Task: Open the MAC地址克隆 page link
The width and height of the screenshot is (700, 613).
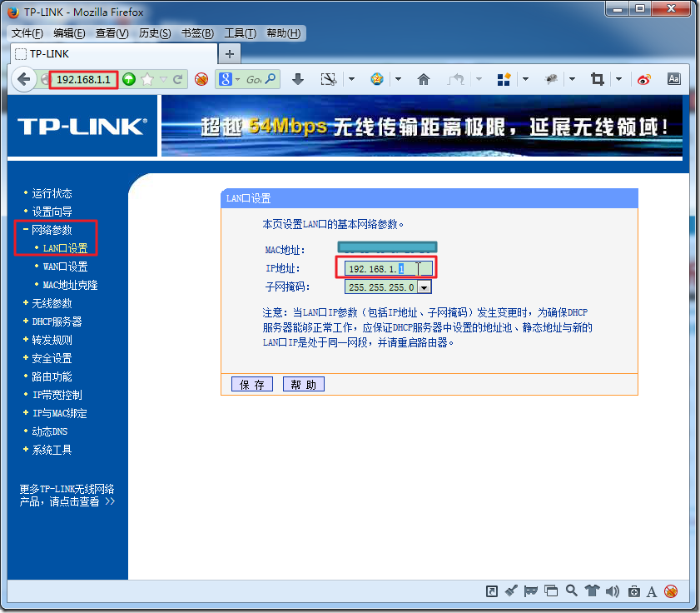Action: tap(70, 285)
